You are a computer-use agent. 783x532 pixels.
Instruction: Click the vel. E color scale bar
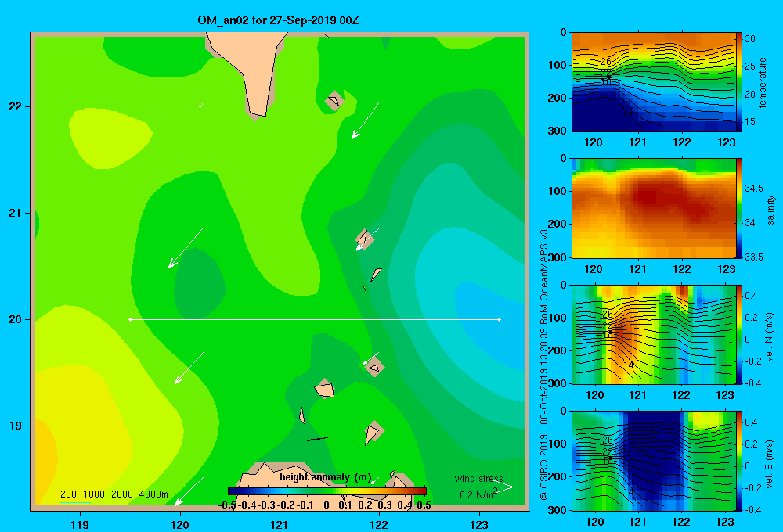point(738,461)
